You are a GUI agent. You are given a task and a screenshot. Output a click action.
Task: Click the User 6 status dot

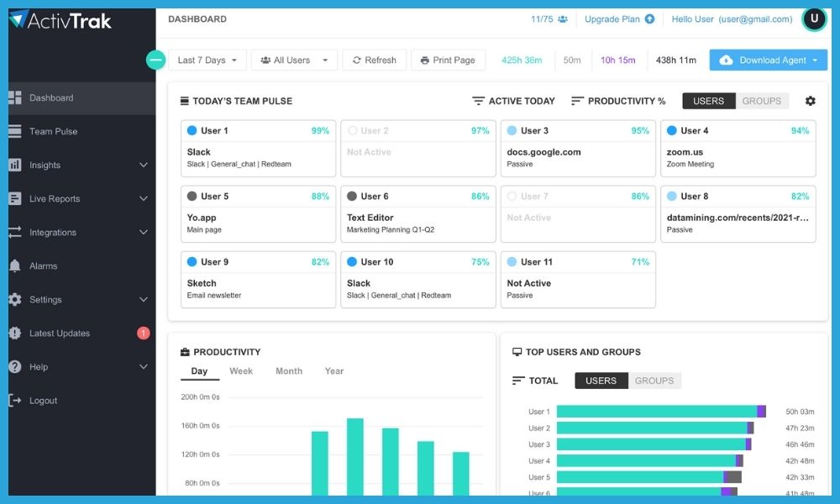pos(352,196)
